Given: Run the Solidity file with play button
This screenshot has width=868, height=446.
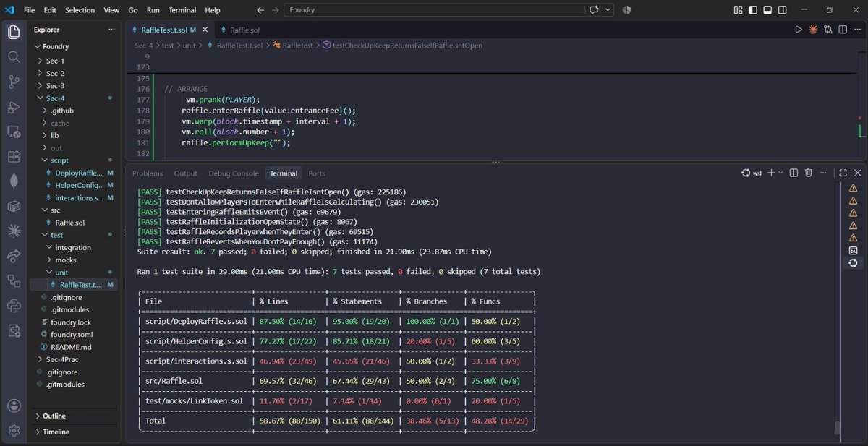Looking at the screenshot, I should pos(799,30).
